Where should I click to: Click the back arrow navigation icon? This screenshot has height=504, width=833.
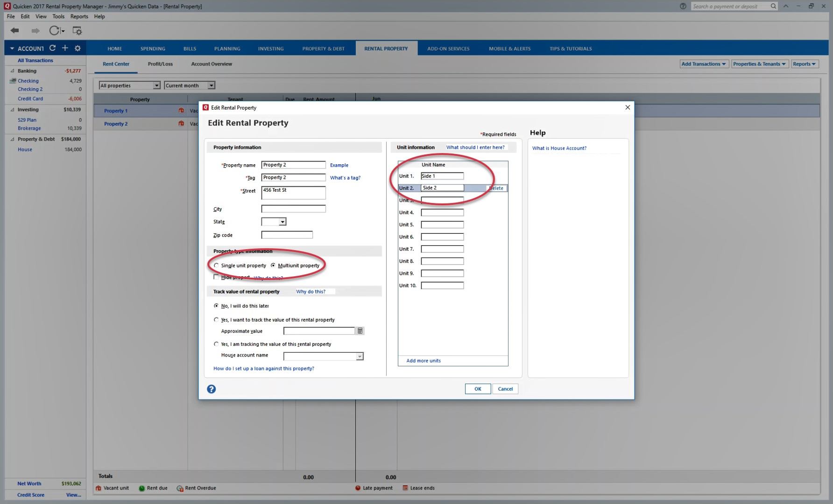point(15,31)
